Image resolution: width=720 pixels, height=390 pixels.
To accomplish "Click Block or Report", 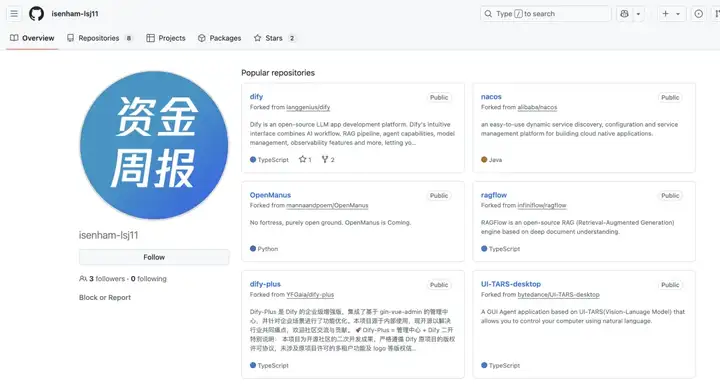I will [x=105, y=298].
